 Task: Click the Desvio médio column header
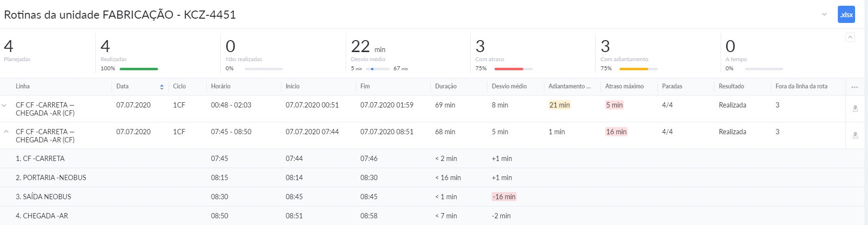(509, 86)
